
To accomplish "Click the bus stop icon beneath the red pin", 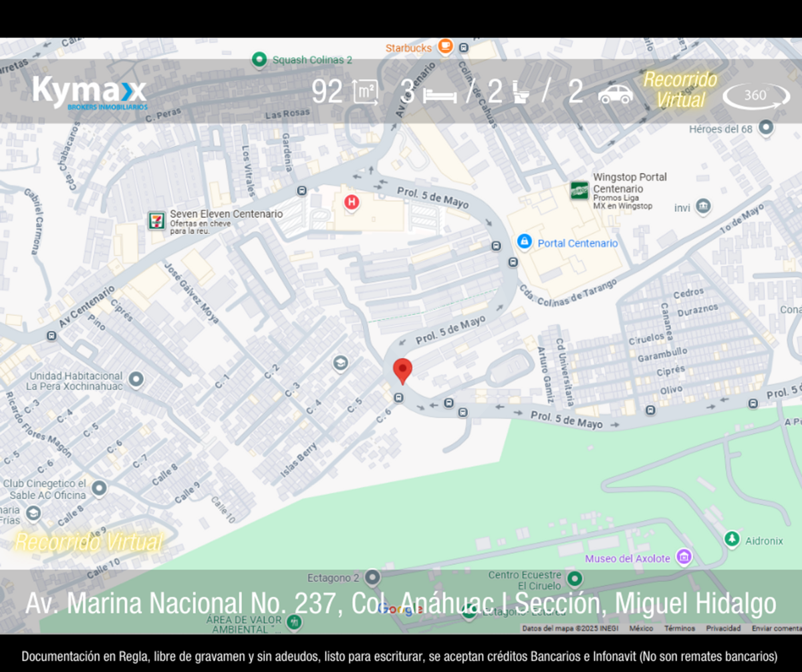I will [399, 397].
